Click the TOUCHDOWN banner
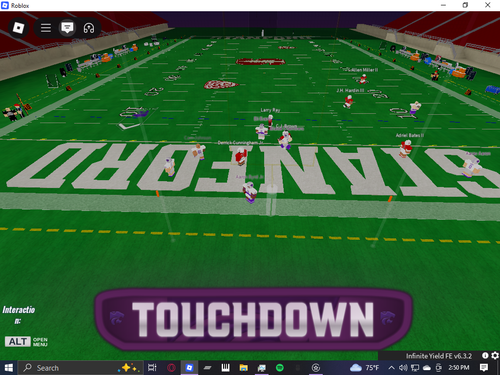 pyautogui.click(x=253, y=319)
